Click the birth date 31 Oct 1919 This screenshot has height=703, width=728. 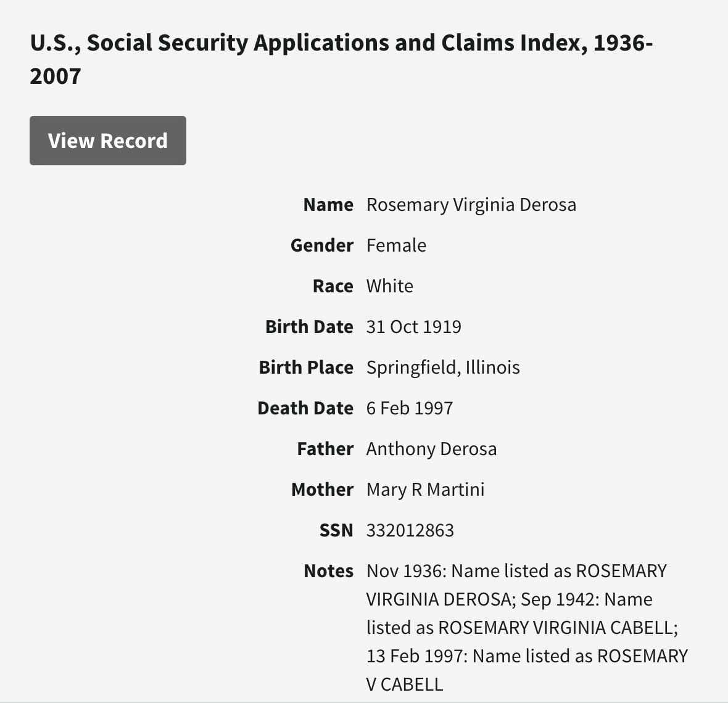point(413,327)
